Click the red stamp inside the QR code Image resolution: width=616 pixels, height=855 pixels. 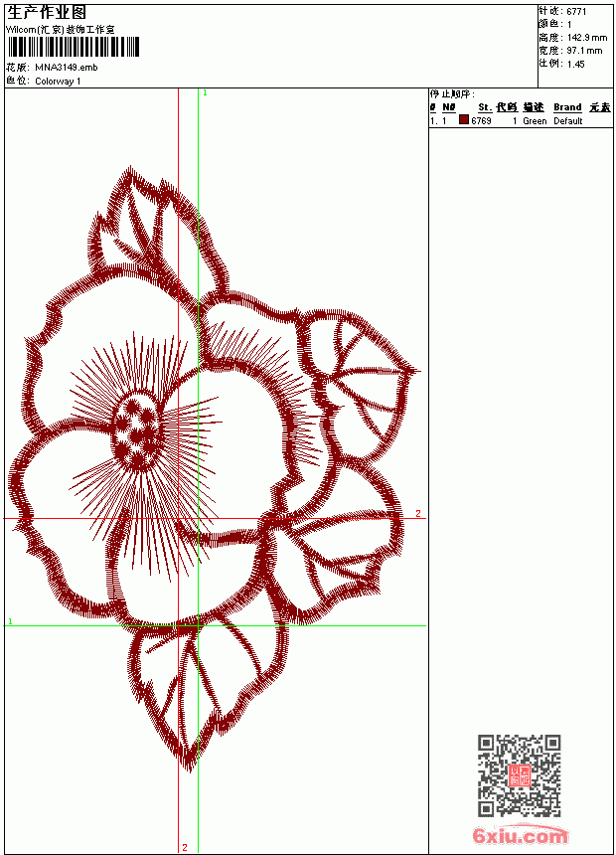[x=520, y=775]
